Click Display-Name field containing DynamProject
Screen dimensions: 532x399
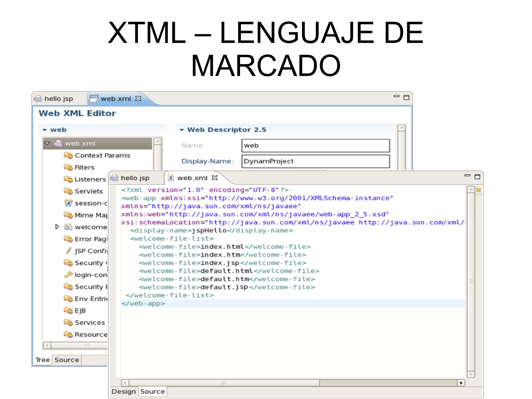[x=316, y=161]
